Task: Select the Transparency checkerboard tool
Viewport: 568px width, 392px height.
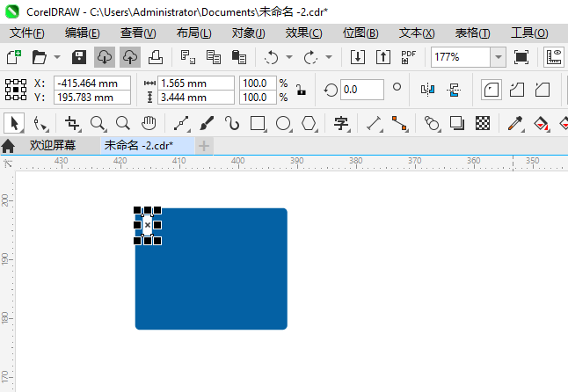Action: pos(483,123)
